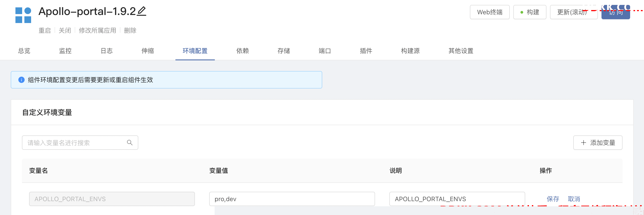Open the 其他设置 tab
This screenshot has width=644, height=215.
(x=461, y=51)
